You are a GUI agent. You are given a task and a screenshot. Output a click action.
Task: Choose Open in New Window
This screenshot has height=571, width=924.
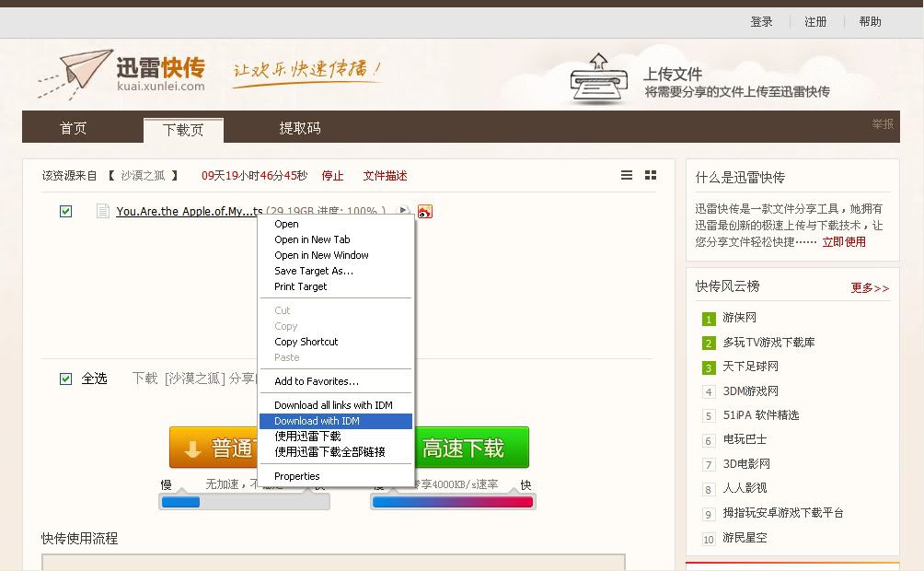[x=336, y=255]
